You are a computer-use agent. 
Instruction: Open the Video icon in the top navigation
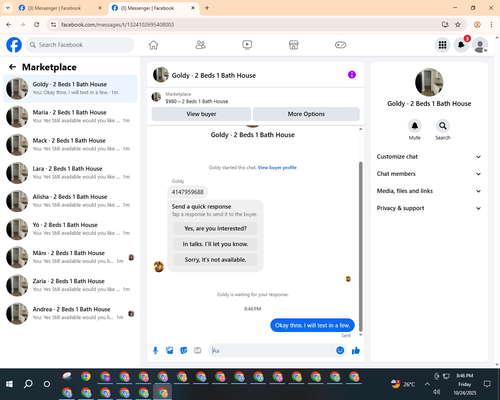pyautogui.click(x=247, y=45)
